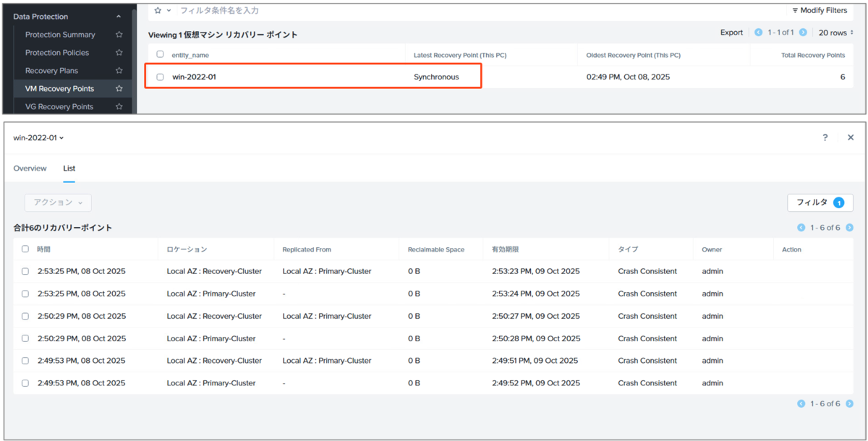Check the win-2022-01 row checkbox

(x=161, y=77)
